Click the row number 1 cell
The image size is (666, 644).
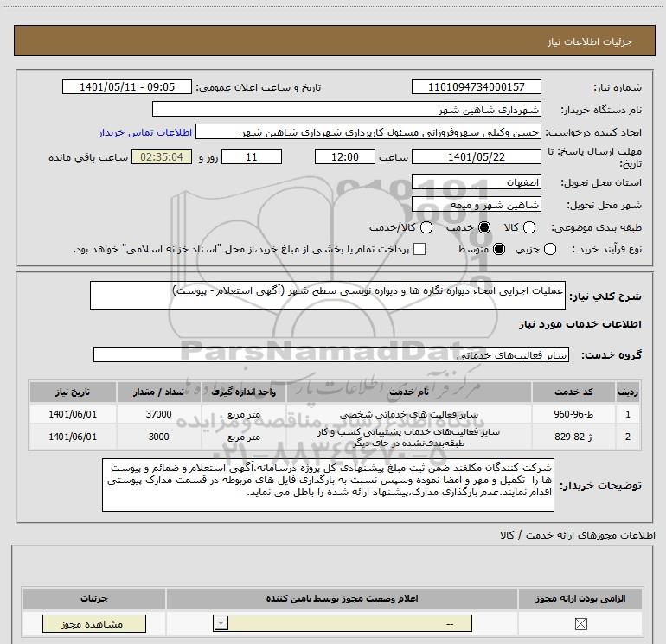point(628,414)
